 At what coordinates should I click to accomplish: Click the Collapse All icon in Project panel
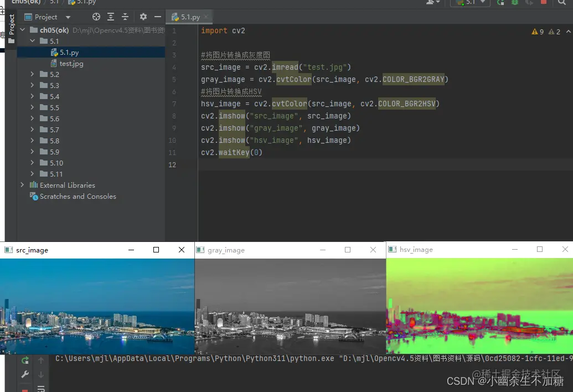click(x=125, y=17)
